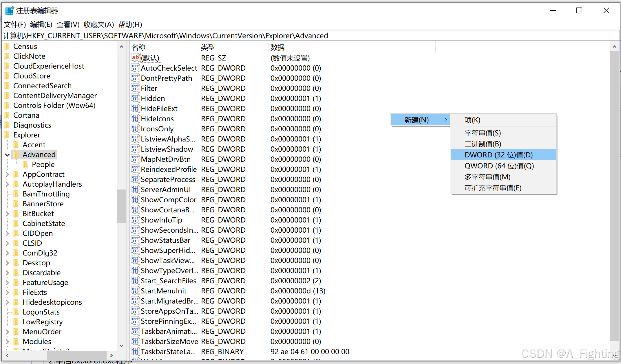The width and height of the screenshot is (621, 364).
Task: Click the 名称 column header
Action: pyautogui.click(x=138, y=47)
